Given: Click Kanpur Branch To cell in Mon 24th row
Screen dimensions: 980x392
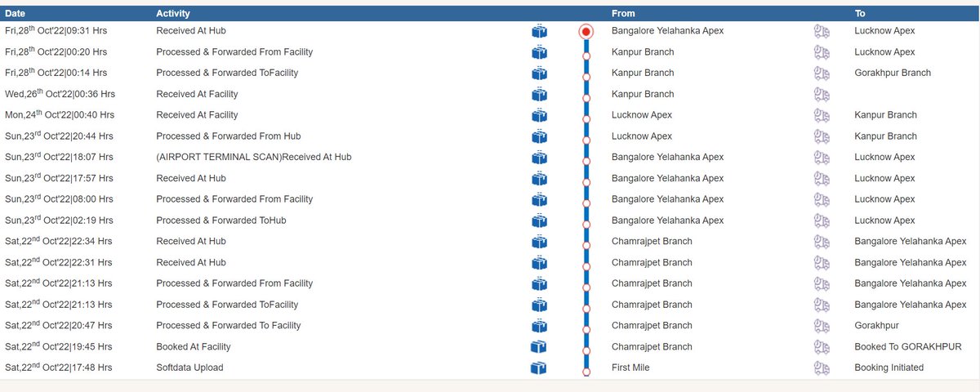Looking at the screenshot, I should (x=885, y=115).
